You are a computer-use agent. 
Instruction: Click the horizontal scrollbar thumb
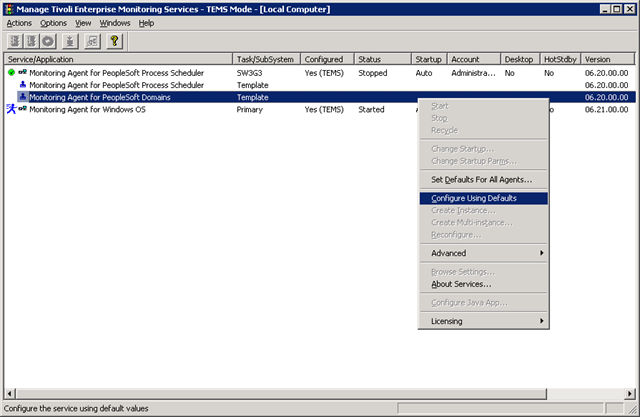point(281,394)
